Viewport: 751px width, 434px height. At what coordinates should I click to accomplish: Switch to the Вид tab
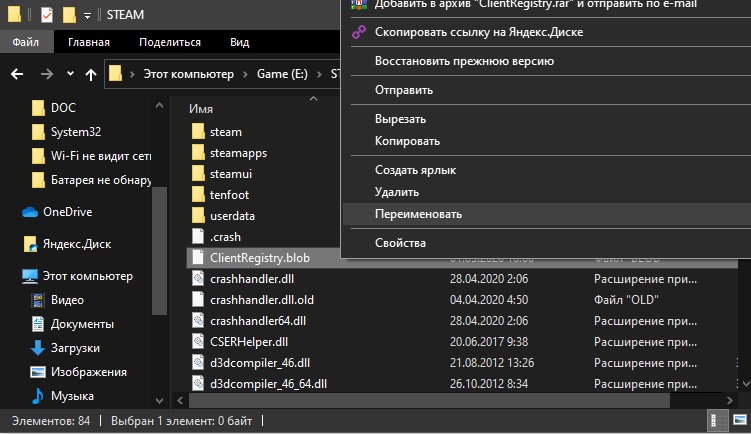pos(239,42)
